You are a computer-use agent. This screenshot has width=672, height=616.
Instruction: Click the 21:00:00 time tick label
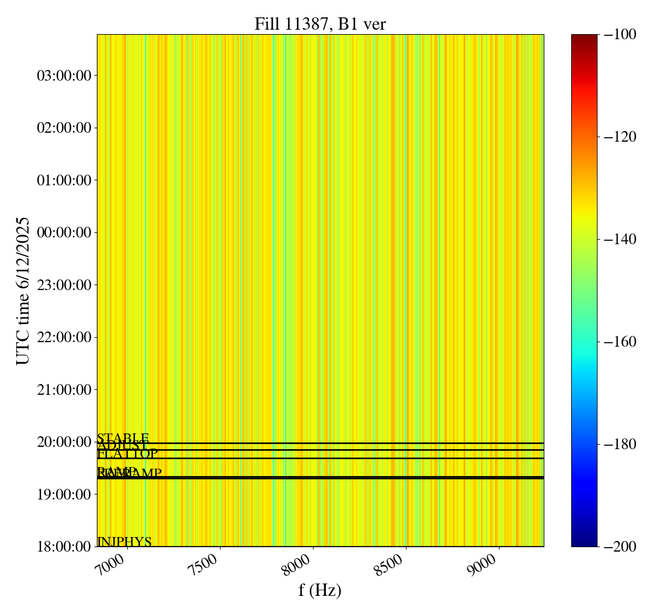[x=64, y=390]
